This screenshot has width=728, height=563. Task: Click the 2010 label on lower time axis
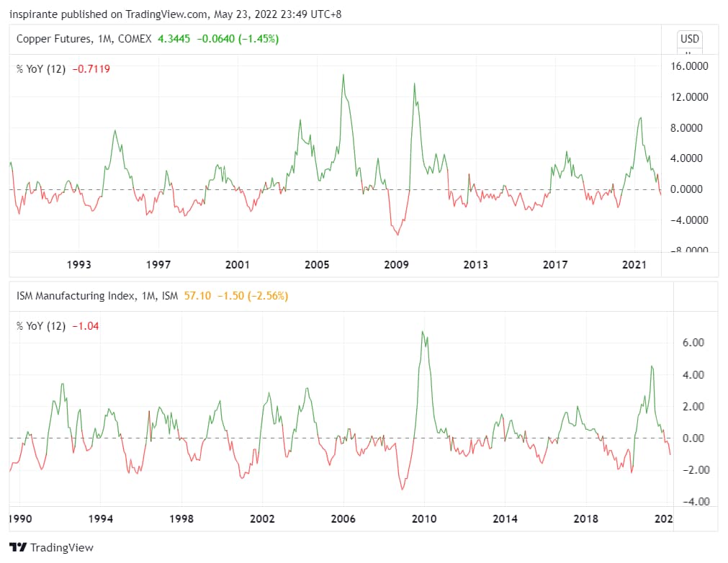pyautogui.click(x=424, y=518)
